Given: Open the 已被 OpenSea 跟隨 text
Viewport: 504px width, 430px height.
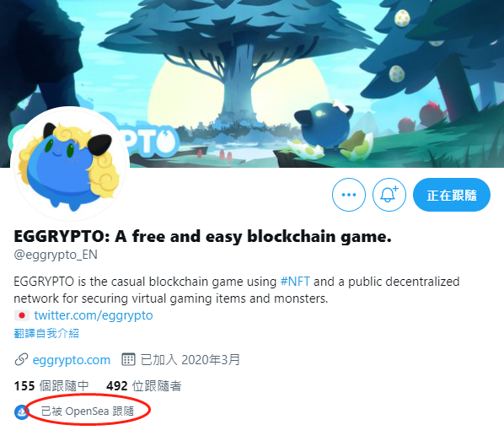Looking at the screenshot, I should pos(88,411).
